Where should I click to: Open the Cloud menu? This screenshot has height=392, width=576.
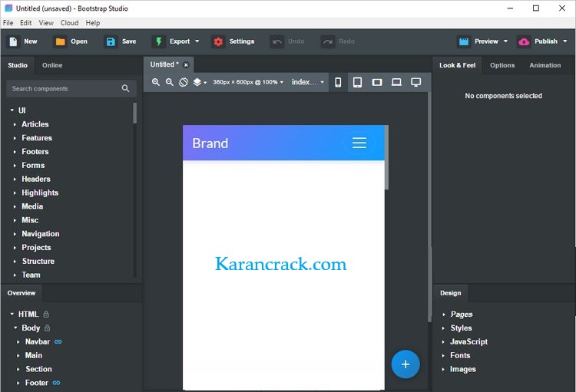click(69, 23)
